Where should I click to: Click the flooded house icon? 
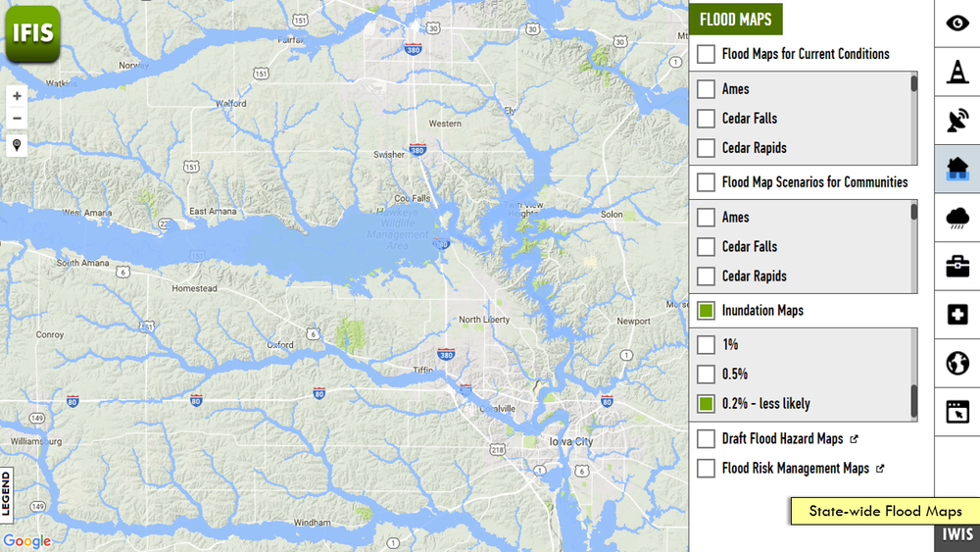(x=957, y=170)
